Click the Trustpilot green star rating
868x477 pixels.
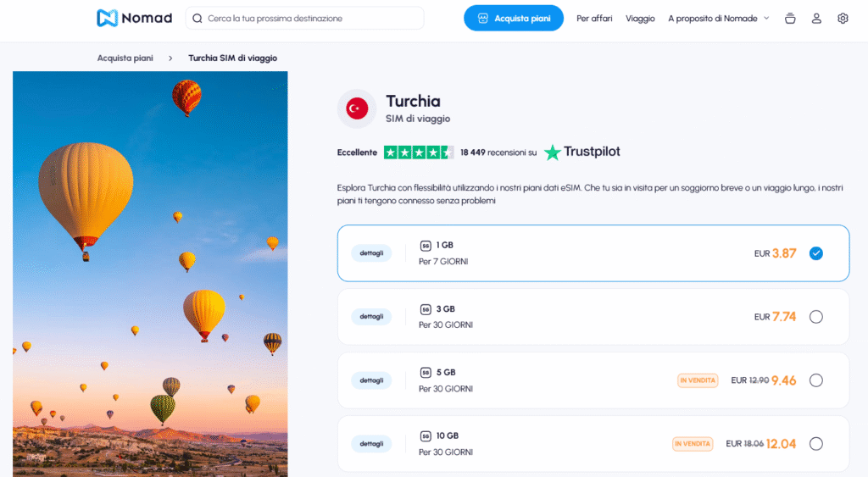tap(419, 153)
